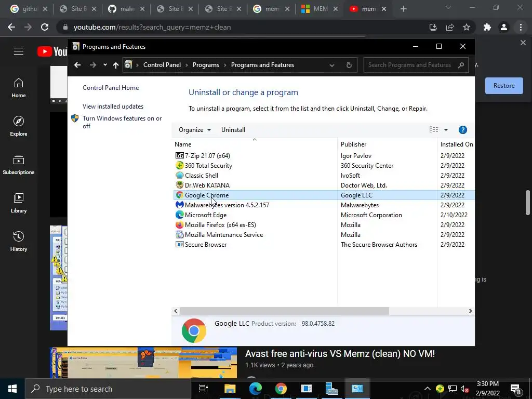Sort by the Installed On column header
The height and width of the screenshot is (399, 532).
[x=456, y=144]
